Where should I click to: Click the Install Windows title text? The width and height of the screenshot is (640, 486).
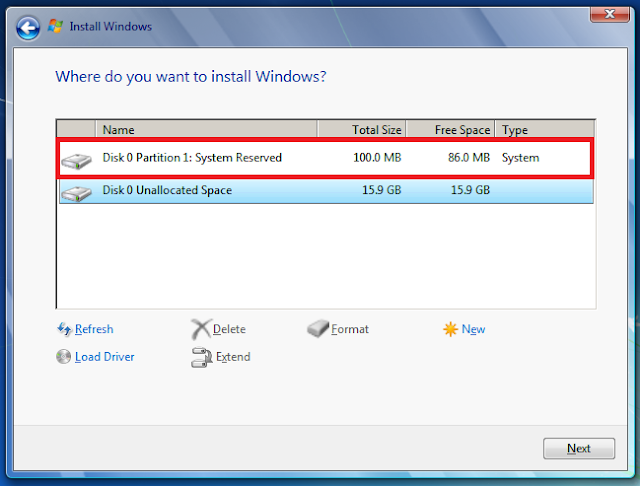[x=111, y=27]
